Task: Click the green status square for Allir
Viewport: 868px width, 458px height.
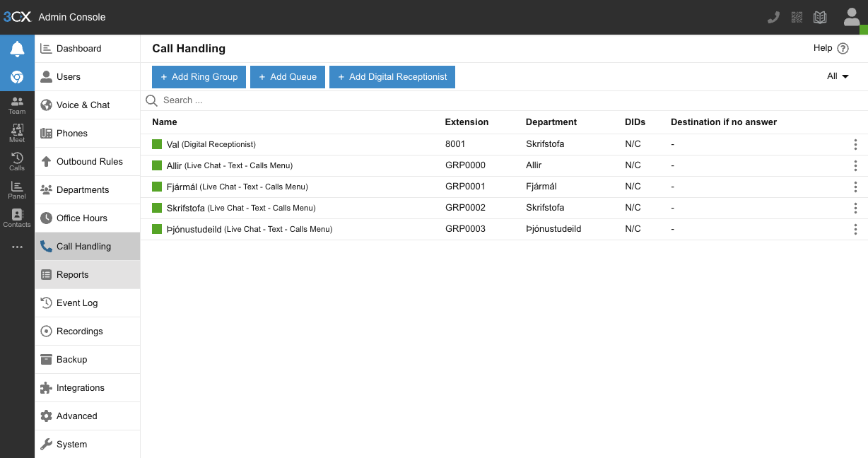Action: (x=157, y=165)
